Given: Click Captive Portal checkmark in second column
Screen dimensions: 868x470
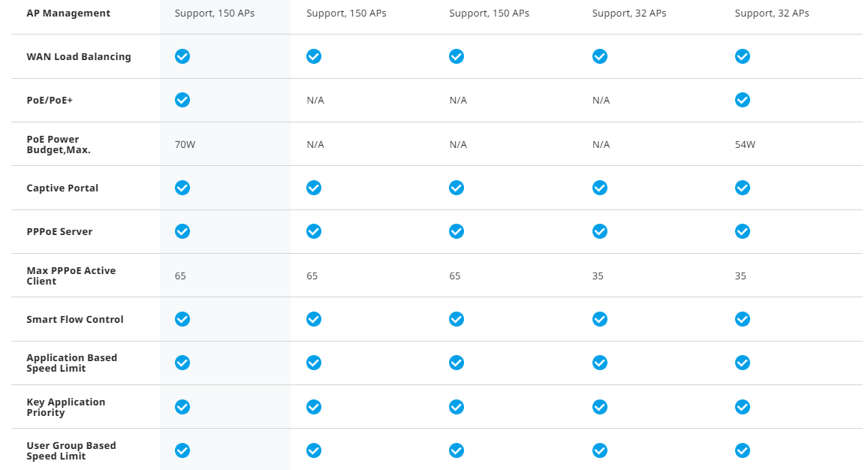Looking at the screenshot, I should pos(314,188).
